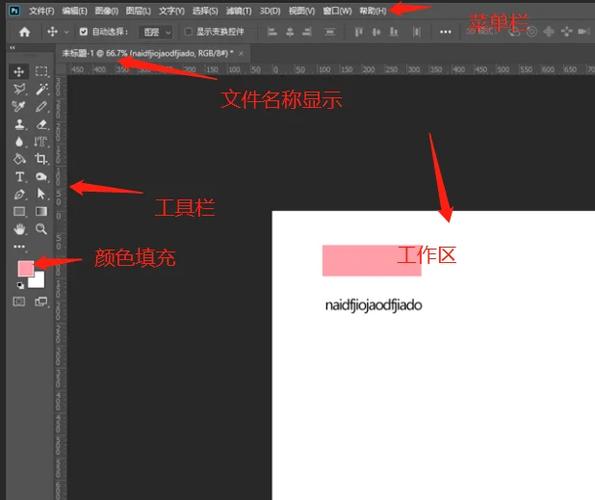Select the Zoom magnifier tool
The width and height of the screenshot is (595, 500).
coord(41,229)
